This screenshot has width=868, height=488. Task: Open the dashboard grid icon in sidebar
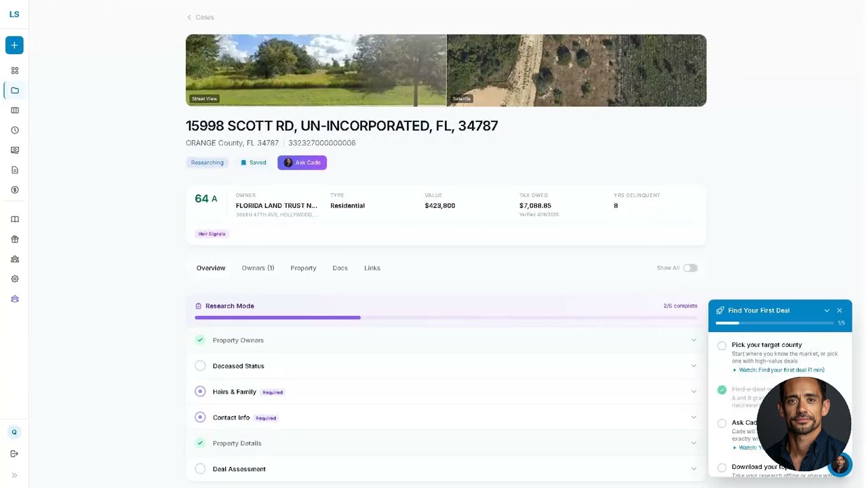(x=15, y=70)
